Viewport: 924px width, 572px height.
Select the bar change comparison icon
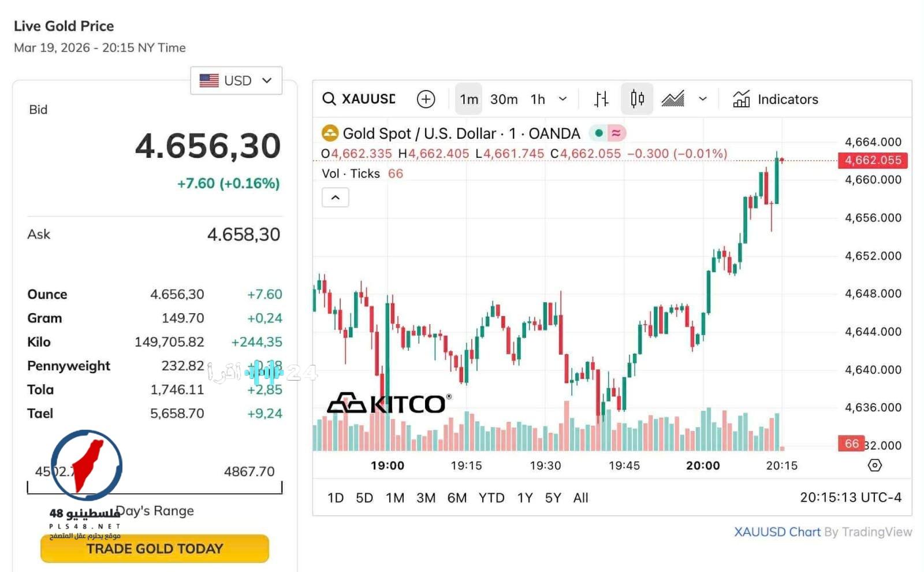[601, 99]
